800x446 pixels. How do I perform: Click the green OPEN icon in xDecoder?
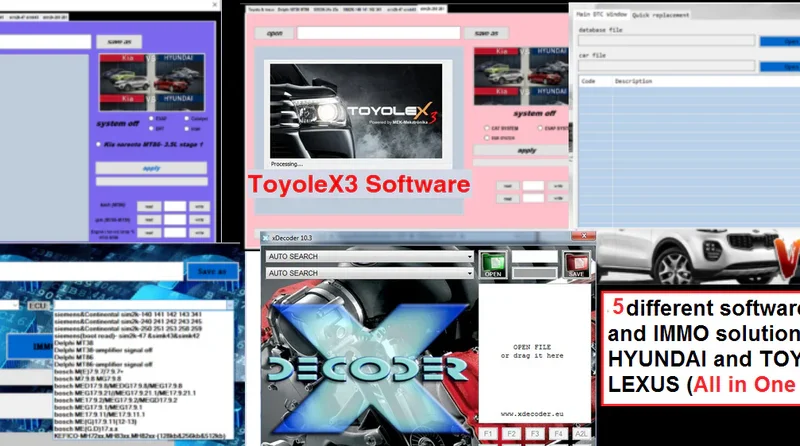492,264
